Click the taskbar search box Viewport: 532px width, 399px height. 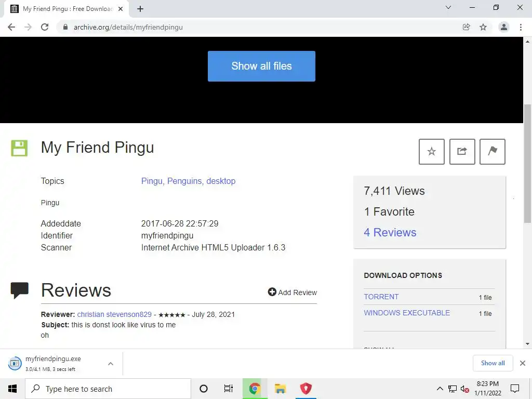[108, 389]
